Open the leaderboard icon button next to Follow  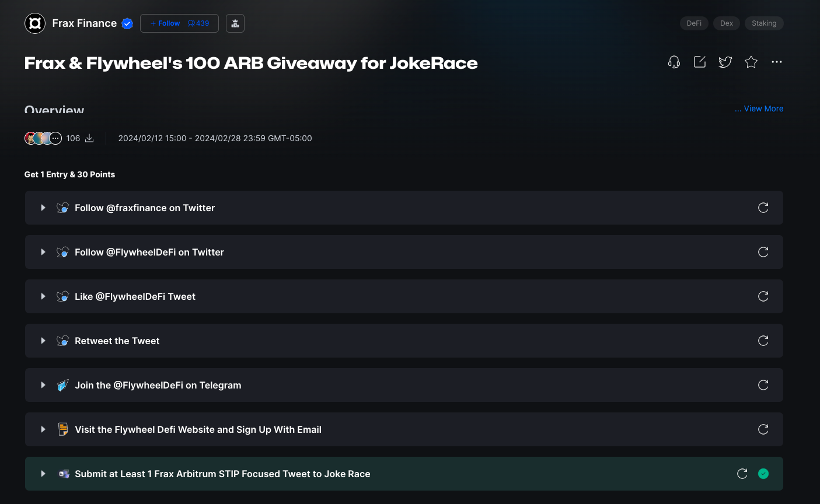[x=235, y=23]
